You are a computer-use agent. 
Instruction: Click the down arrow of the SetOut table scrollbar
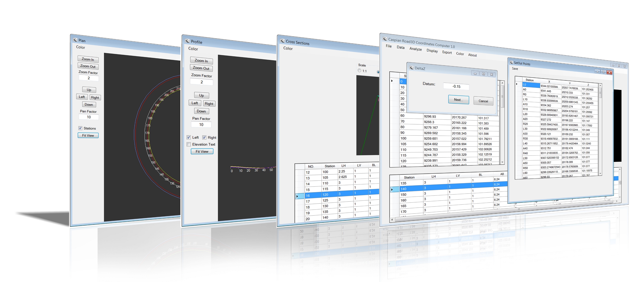click(600, 173)
